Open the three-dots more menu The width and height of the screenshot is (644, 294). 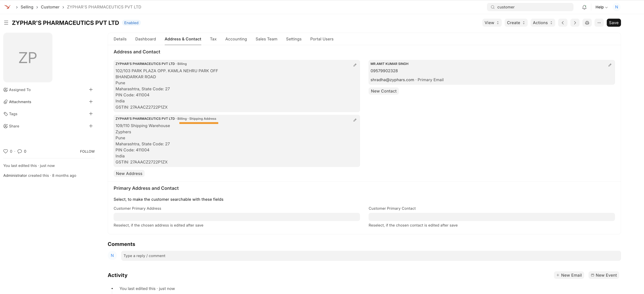(599, 23)
